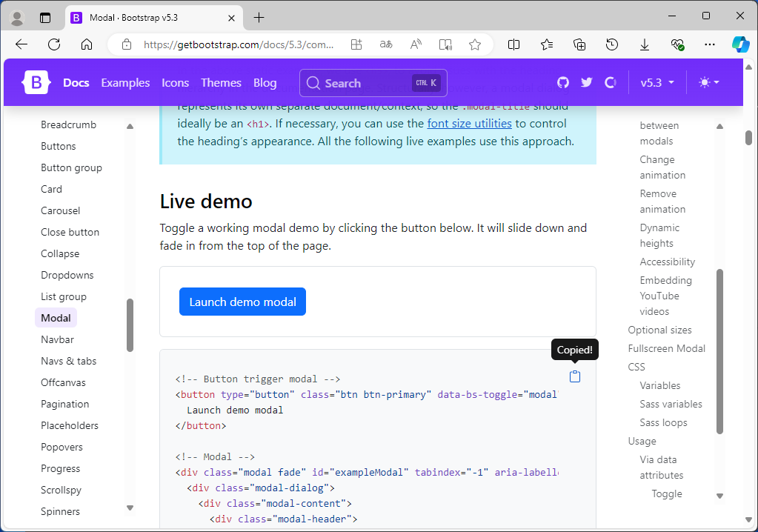Open the profile avatar menu
This screenshot has height=532, width=758.
[17, 18]
